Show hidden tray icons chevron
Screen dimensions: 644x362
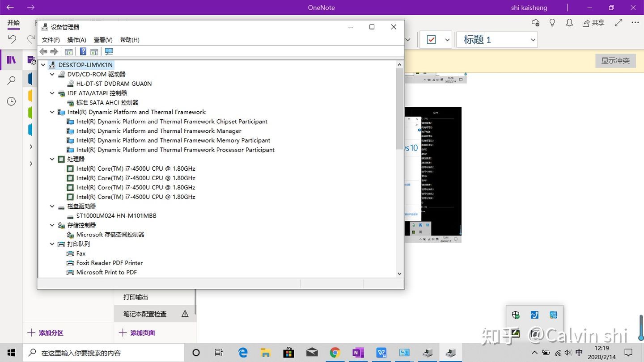click(534, 353)
